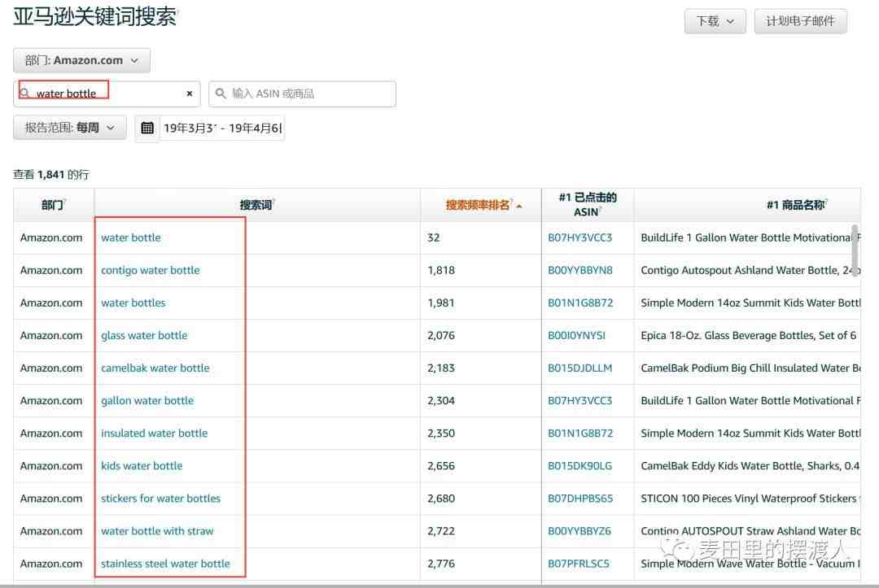Focus the 输入 ASIN 或商品 field
The image size is (879, 588).
[302, 94]
